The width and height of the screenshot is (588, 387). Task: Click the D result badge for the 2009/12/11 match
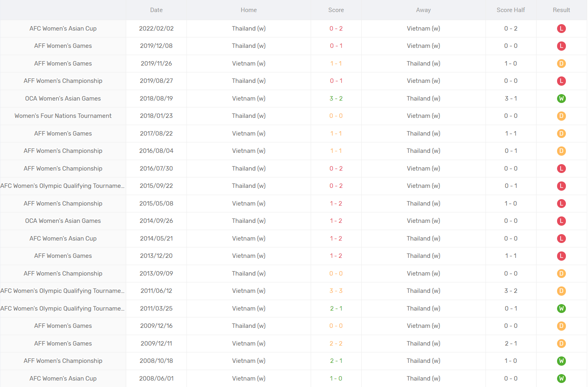561,344
